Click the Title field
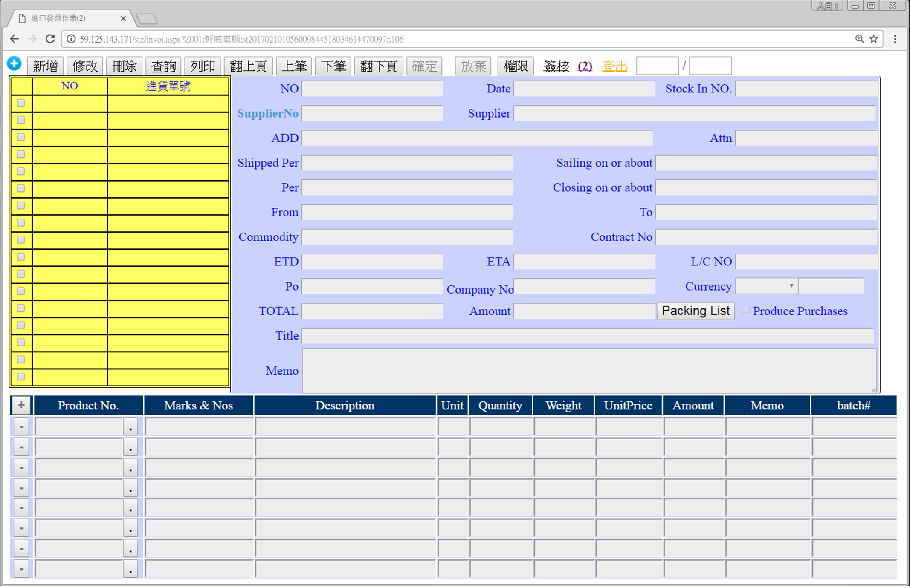910x588 pixels. (x=588, y=336)
